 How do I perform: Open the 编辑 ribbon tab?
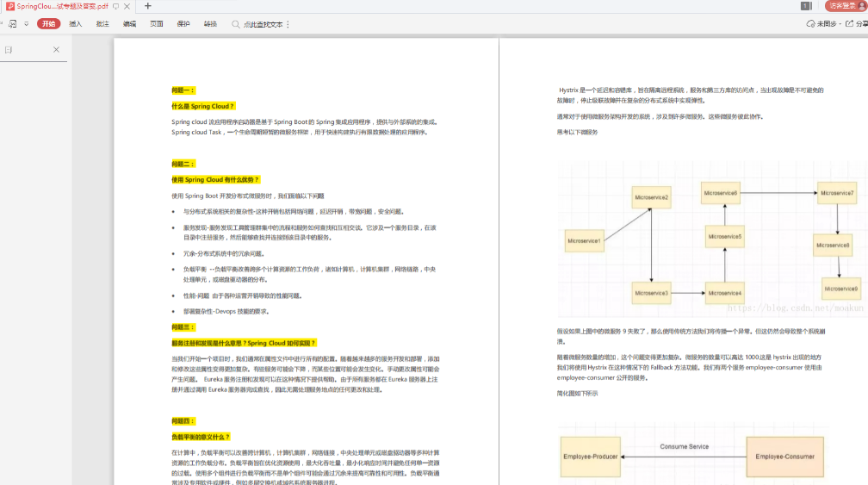[129, 24]
